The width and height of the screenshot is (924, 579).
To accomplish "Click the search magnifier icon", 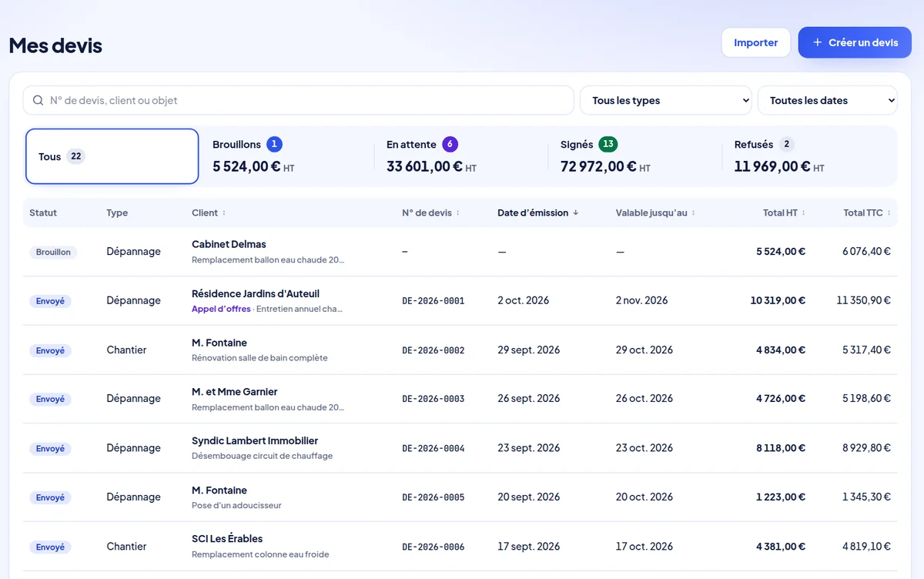I will 38,101.
